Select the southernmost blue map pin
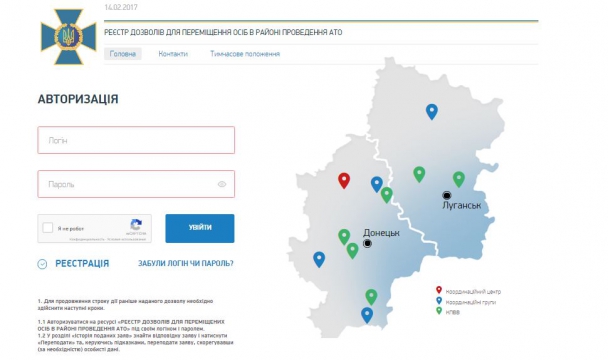This screenshot has height=360, width=608. coord(367,315)
